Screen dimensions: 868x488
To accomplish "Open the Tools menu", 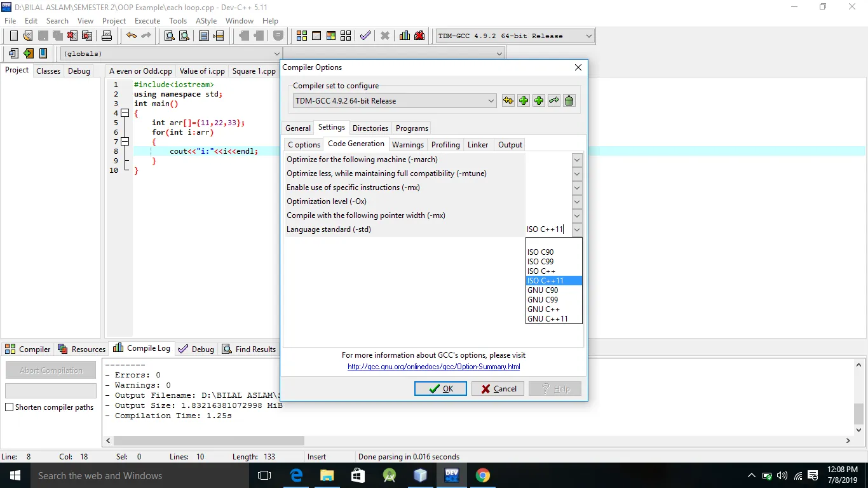I will click(x=178, y=21).
